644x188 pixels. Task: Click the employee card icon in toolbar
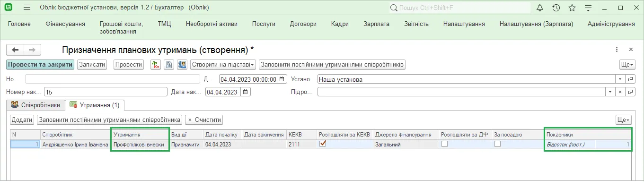tap(182, 65)
